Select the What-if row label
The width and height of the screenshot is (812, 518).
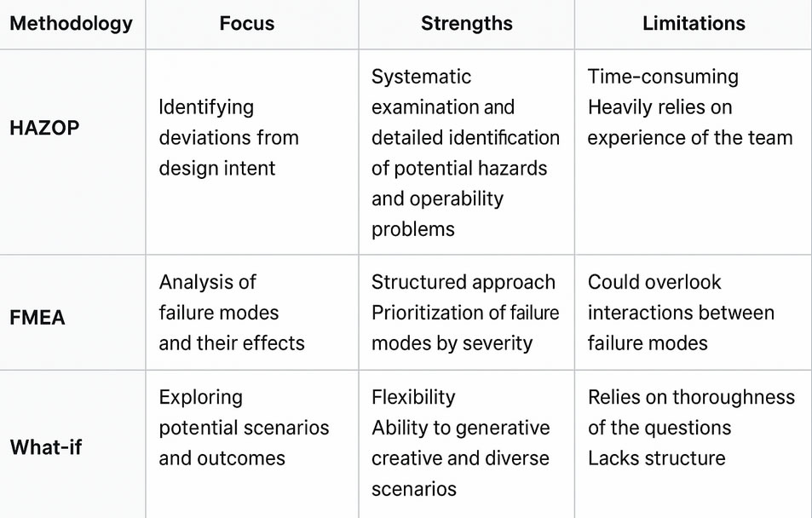[46, 446]
